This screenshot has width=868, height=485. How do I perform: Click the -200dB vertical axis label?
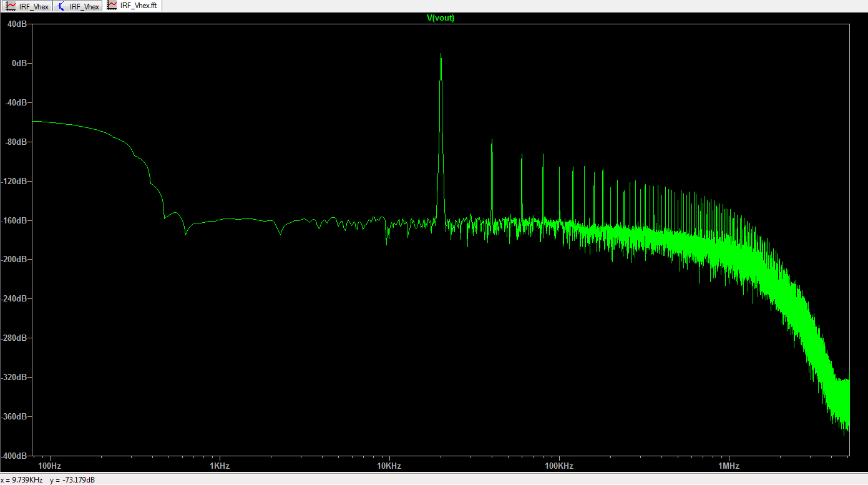15,260
